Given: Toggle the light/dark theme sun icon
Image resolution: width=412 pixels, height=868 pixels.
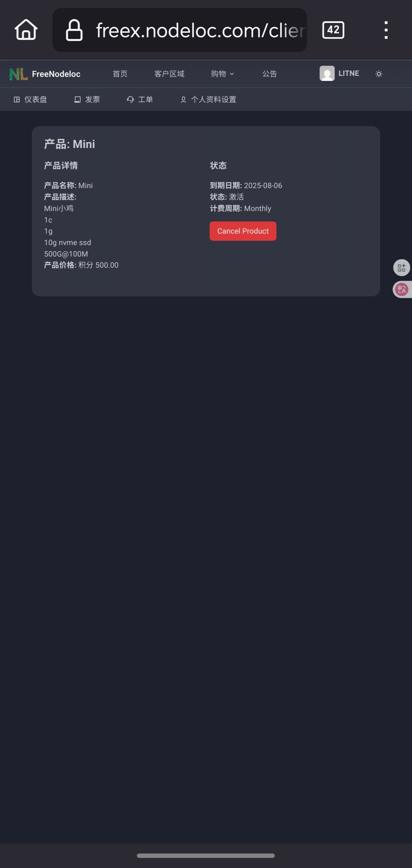Looking at the screenshot, I should (x=379, y=74).
